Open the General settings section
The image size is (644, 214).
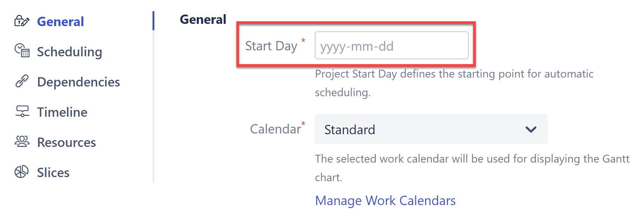coord(60,22)
